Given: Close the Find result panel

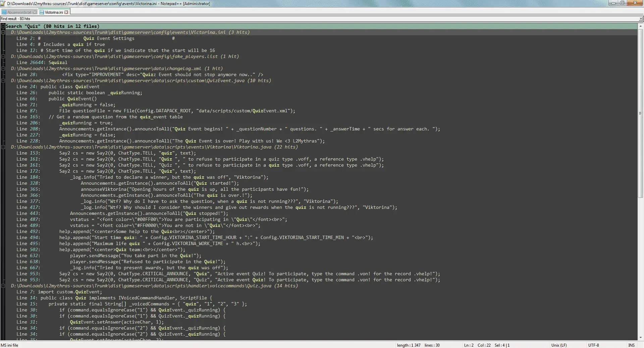Looking at the screenshot, I should (x=641, y=19).
